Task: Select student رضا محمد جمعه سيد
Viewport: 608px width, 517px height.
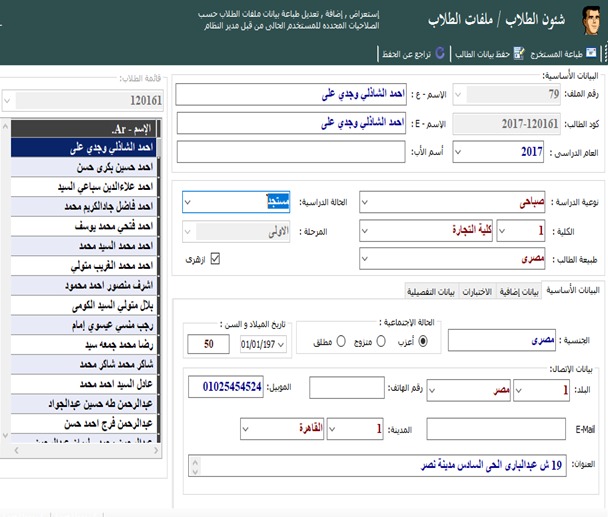Action: [x=84, y=344]
